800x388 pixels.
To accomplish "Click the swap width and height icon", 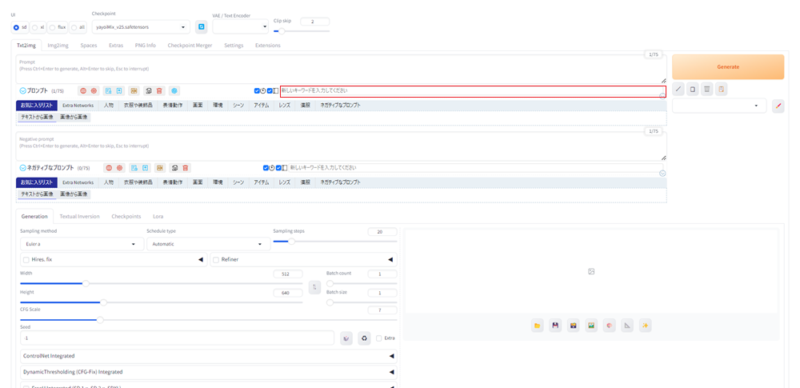I will (x=315, y=287).
